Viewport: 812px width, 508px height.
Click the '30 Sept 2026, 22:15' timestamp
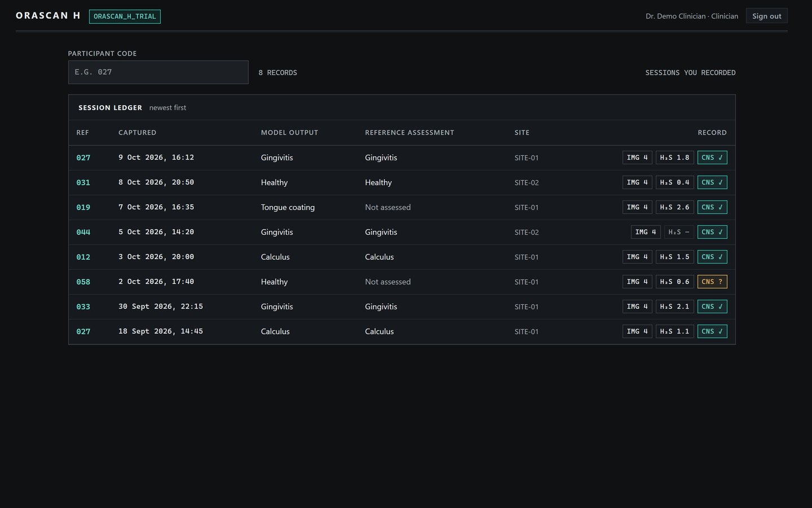coord(161,306)
